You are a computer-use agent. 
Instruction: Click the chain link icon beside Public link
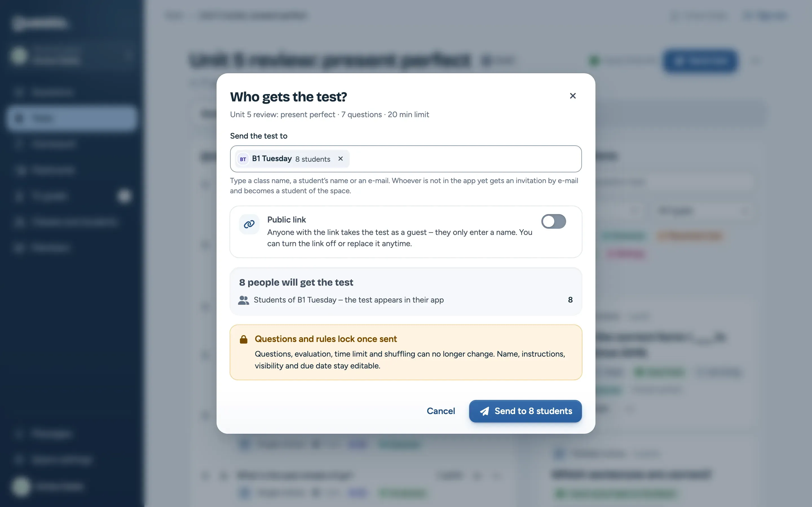click(x=249, y=224)
